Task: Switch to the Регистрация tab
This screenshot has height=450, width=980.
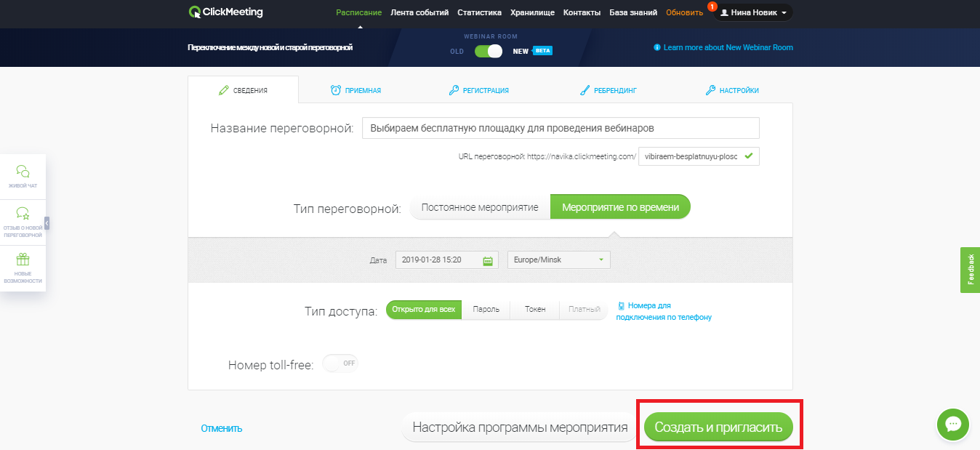Action: [x=479, y=90]
